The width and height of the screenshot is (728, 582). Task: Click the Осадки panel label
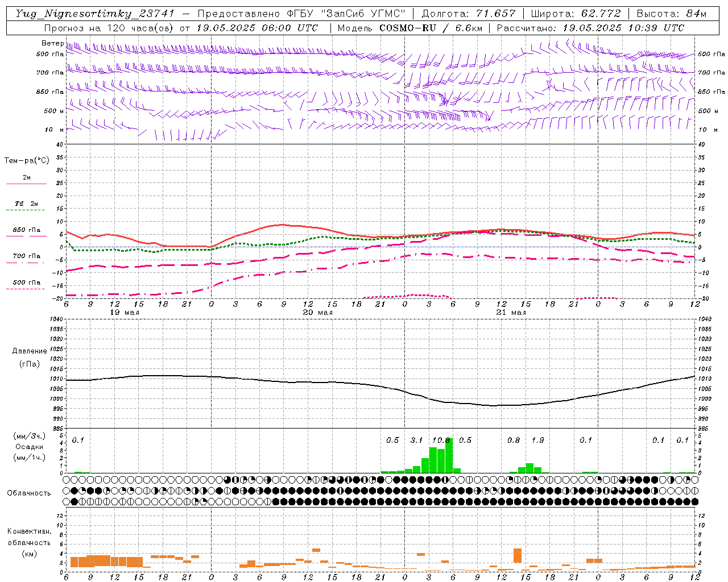pos(29,447)
